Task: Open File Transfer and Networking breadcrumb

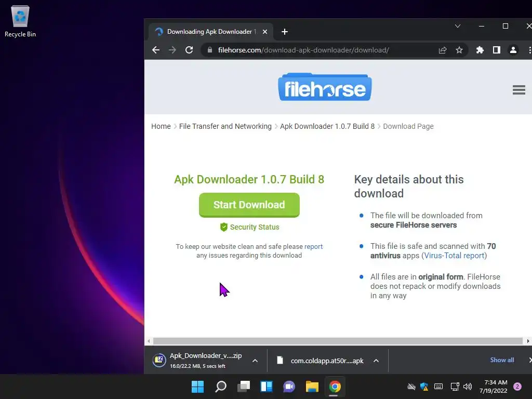Action: pos(225,126)
